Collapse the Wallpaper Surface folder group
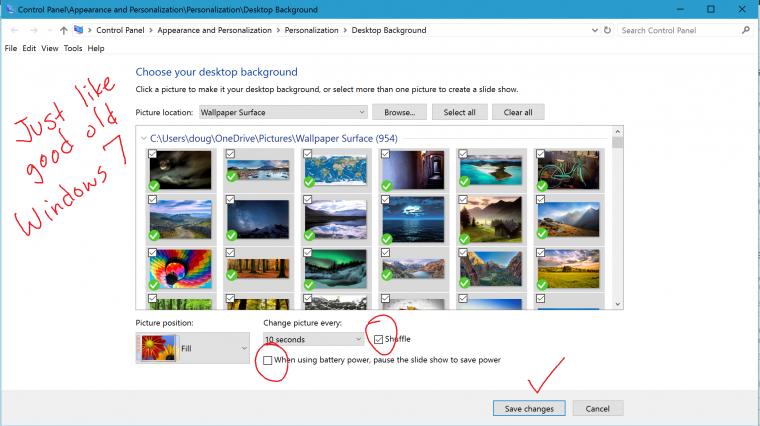 pyautogui.click(x=143, y=138)
